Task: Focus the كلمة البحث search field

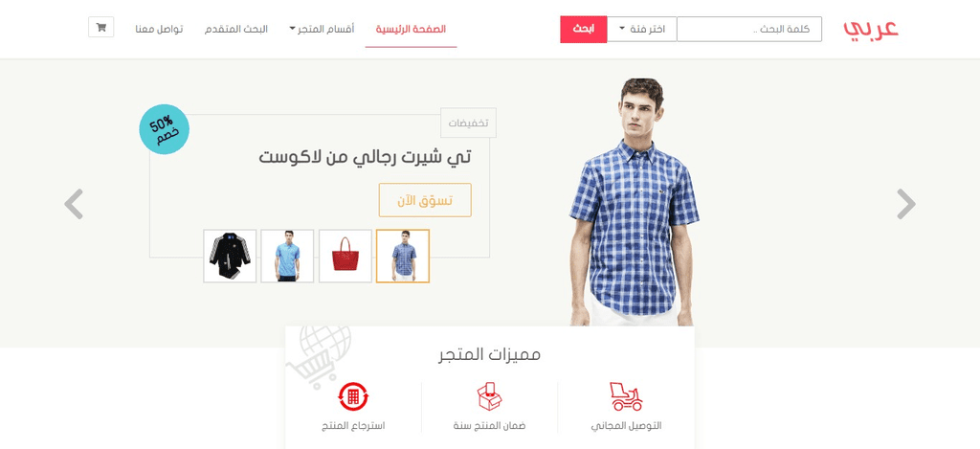Action: 749,30
